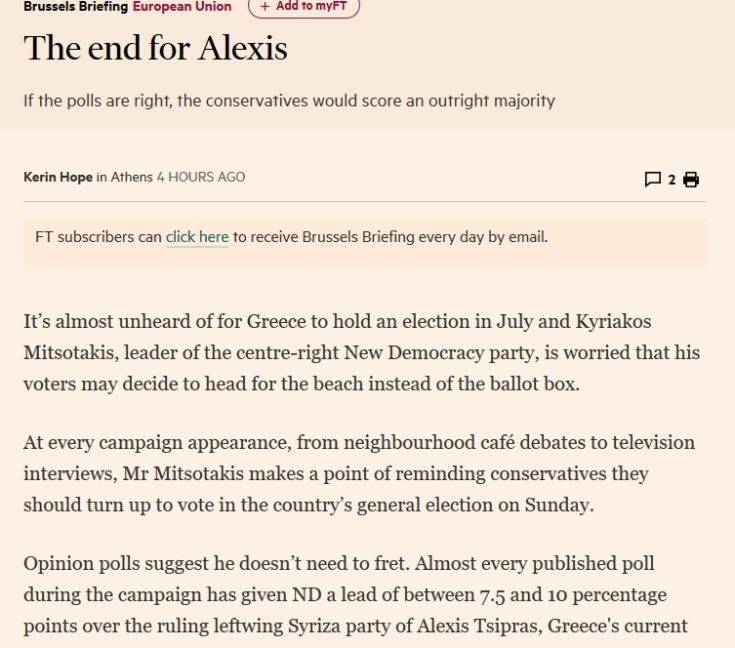Print the article using the printer icon
Viewport: 735px width, 648px height.
coord(691,179)
